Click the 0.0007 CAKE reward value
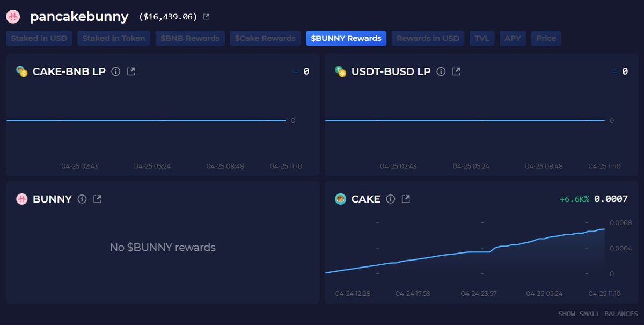The width and height of the screenshot is (644, 325). point(611,199)
